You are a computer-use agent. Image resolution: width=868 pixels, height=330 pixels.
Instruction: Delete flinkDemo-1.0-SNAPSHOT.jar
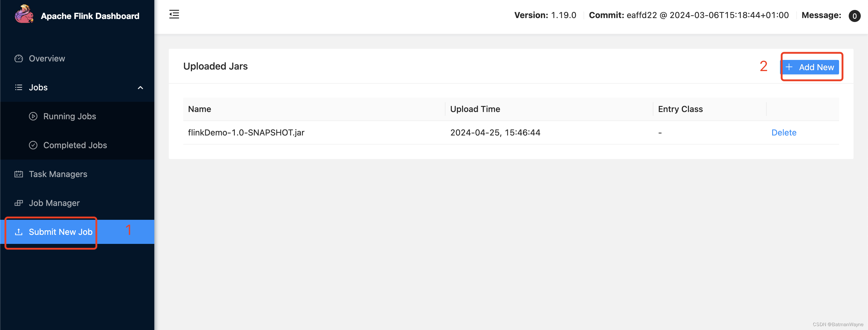pyautogui.click(x=784, y=133)
